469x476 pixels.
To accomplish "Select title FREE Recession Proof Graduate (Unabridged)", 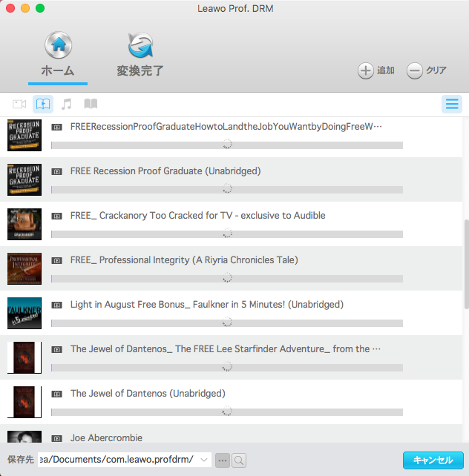I will coord(165,171).
